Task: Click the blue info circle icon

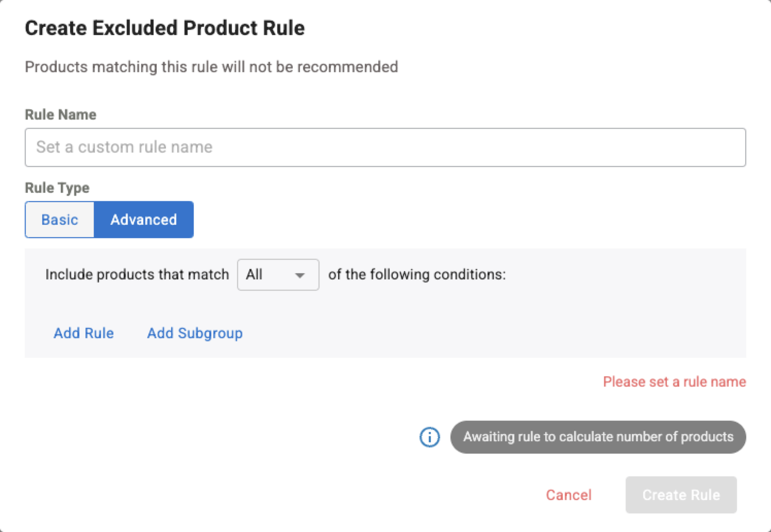Action: pos(429,437)
